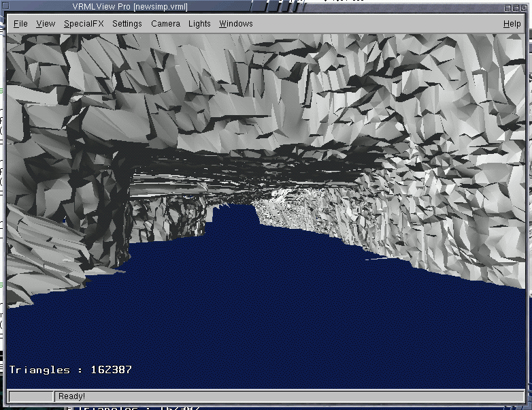Open the Help menu
Image resolution: width=532 pixels, height=410 pixels.
(512, 24)
